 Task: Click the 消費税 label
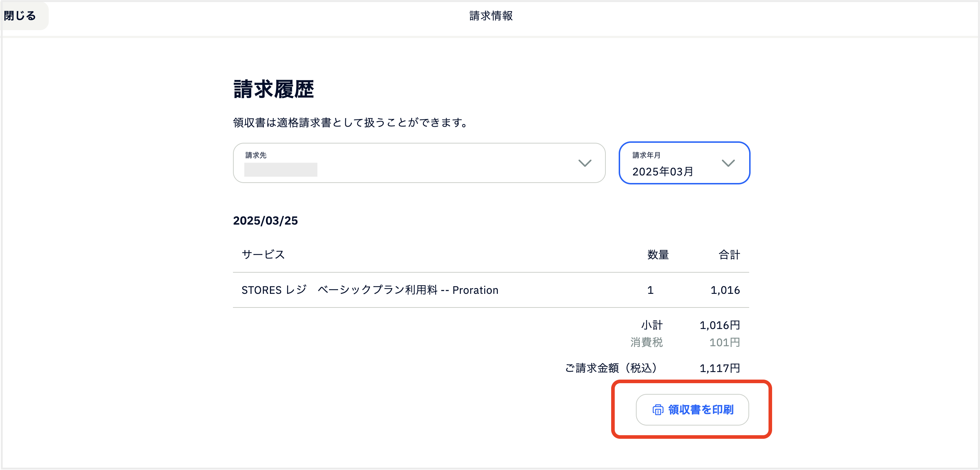[646, 342]
